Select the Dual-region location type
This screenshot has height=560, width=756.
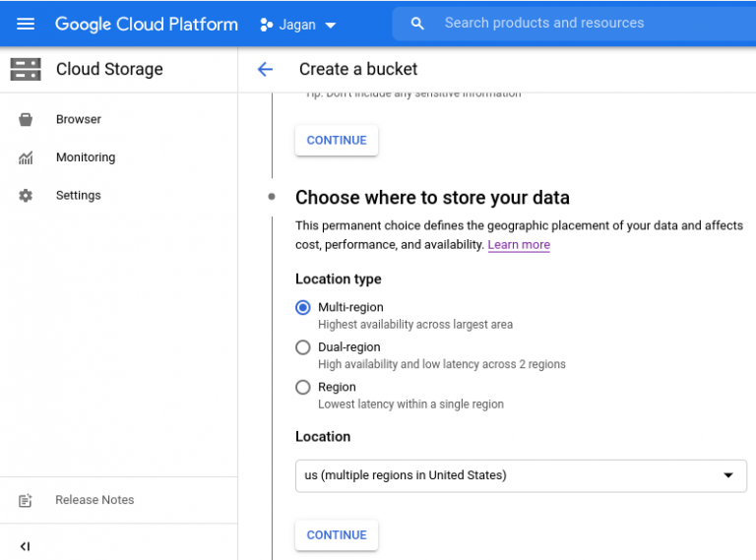tap(303, 347)
